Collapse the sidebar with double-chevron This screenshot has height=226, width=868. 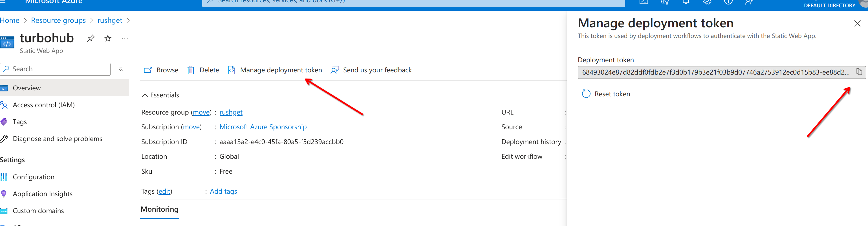(x=121, y=69)
